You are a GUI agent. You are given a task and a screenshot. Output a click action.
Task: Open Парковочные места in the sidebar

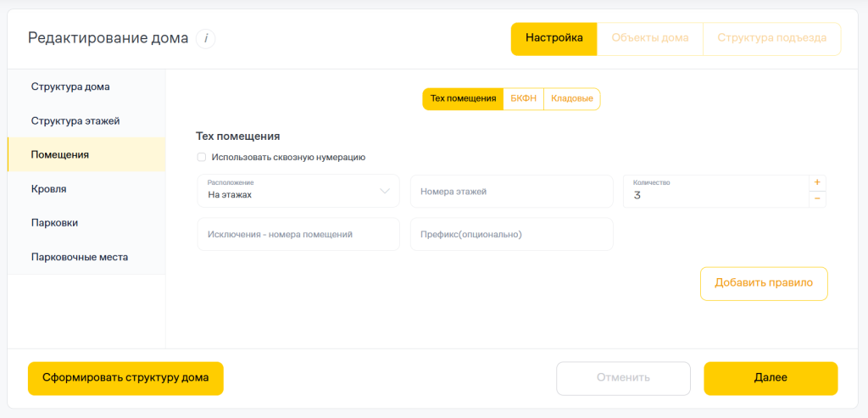coord(86,258)
